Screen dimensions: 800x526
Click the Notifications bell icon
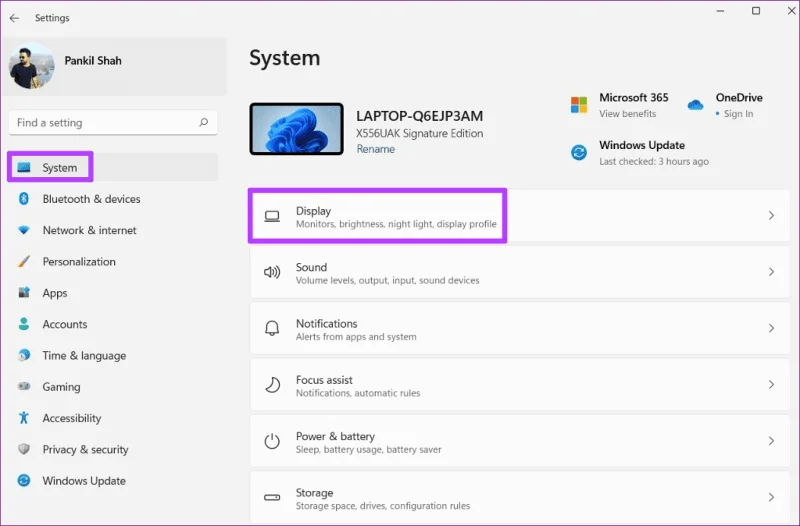pos(272,328)
